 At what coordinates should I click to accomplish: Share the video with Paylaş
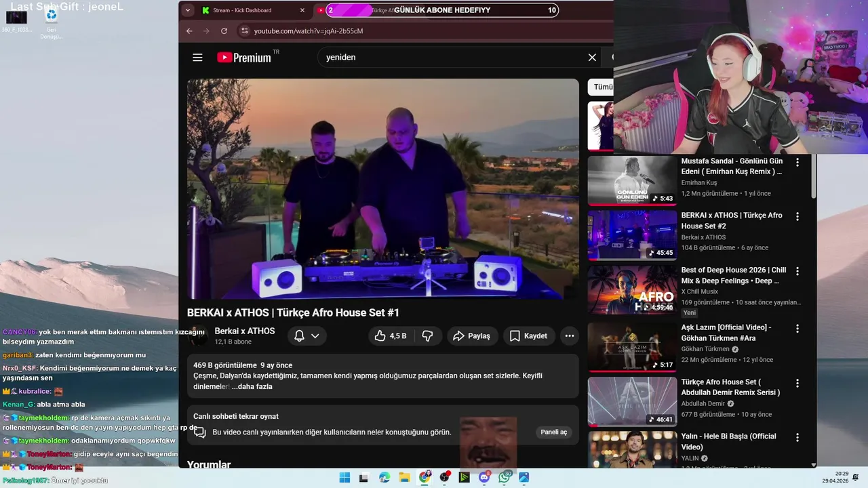click(x=473, y=335)
